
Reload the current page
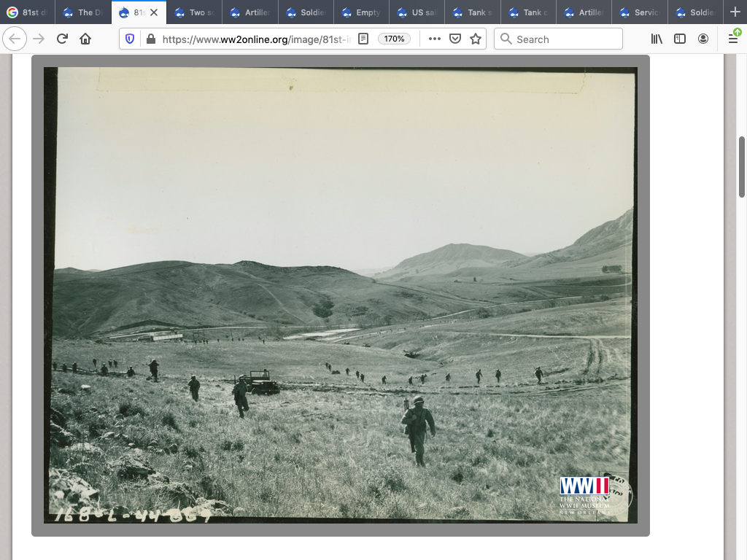62,39
